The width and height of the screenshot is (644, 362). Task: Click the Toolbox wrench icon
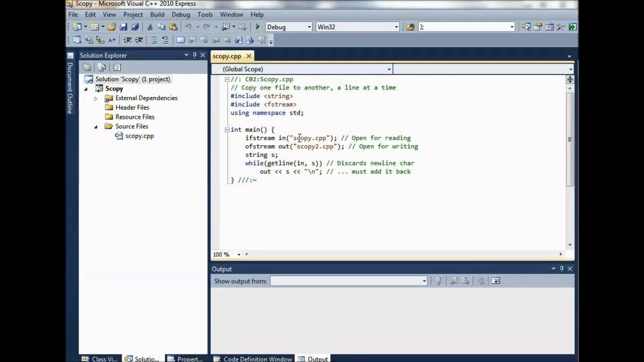coord(561,27)
